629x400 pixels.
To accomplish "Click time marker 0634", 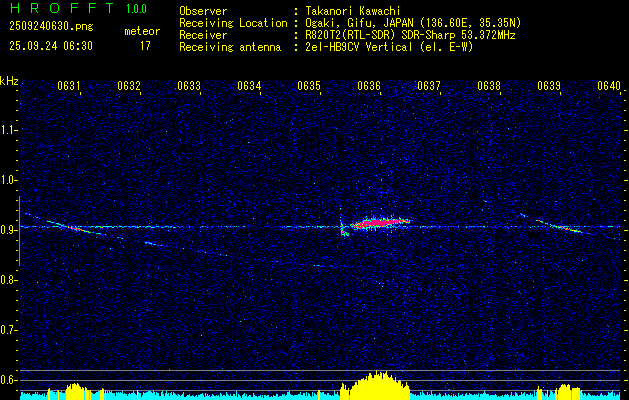I will pyautogui.click(x=249, y=86).
